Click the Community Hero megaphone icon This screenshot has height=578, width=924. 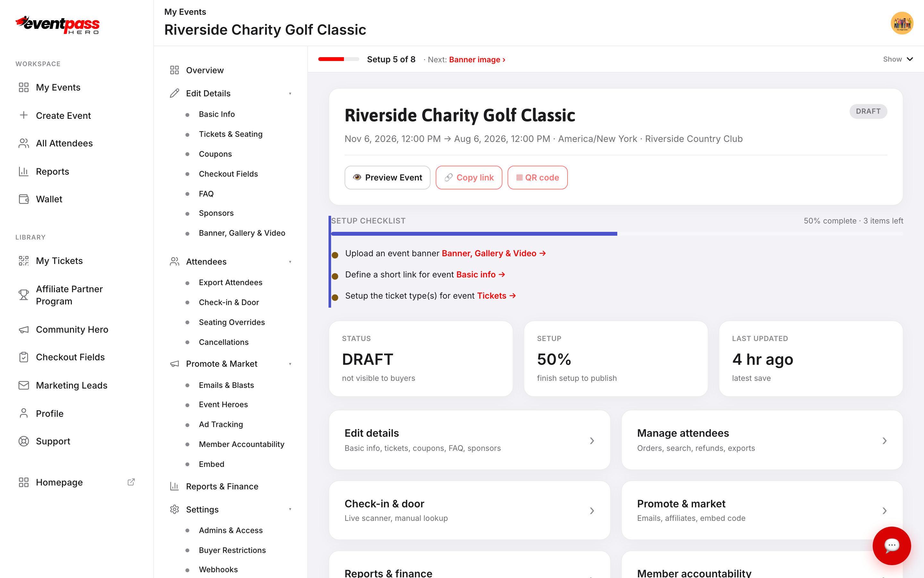pos(24,329)
